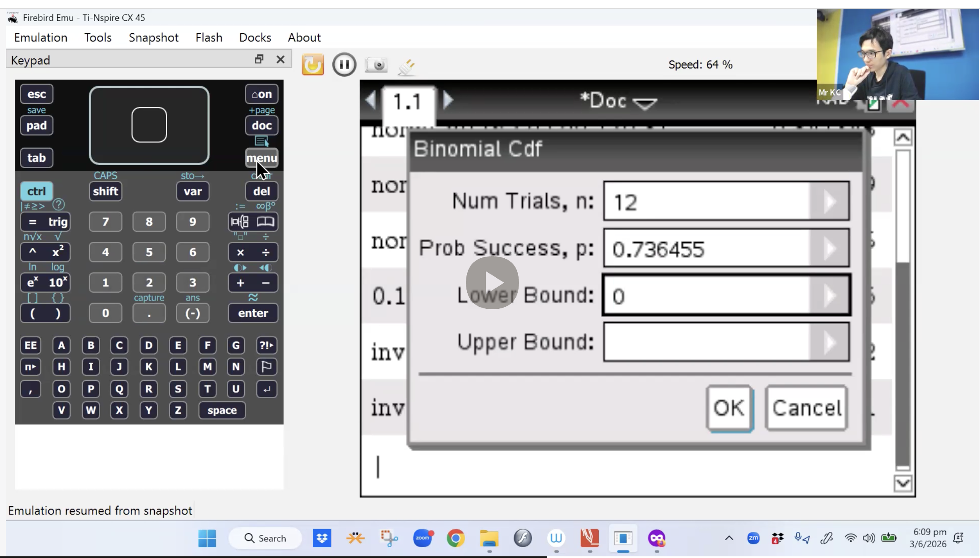980x558 pixels.
Task: Expand Num Trials field arrow
Action: [x=829, y=201]
